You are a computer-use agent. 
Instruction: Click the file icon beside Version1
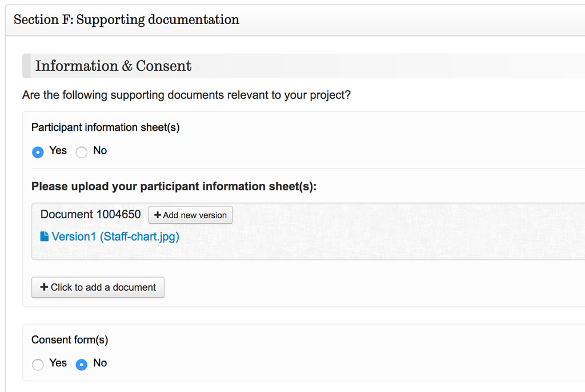pos(45,237)
